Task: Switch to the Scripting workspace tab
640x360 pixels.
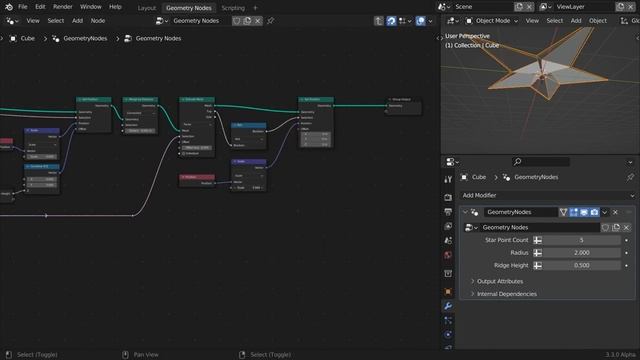Action: pos(233,8)
